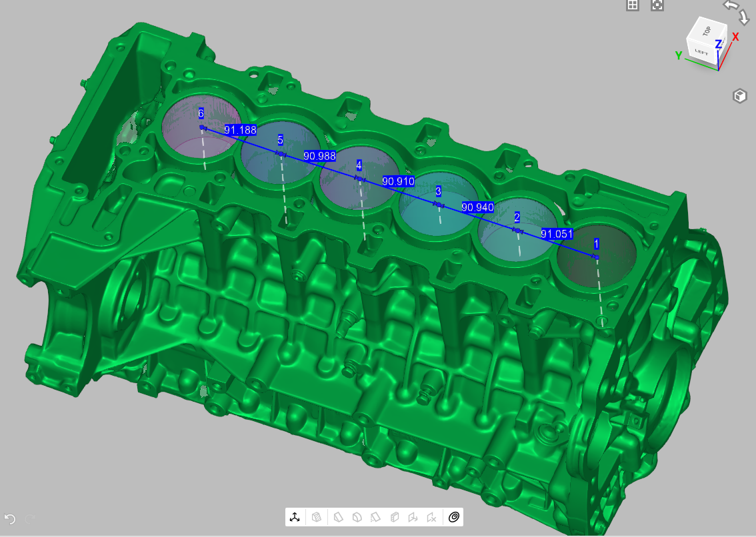Undo the last action
This screenshot has height=537, width=756.
point(10,519)
